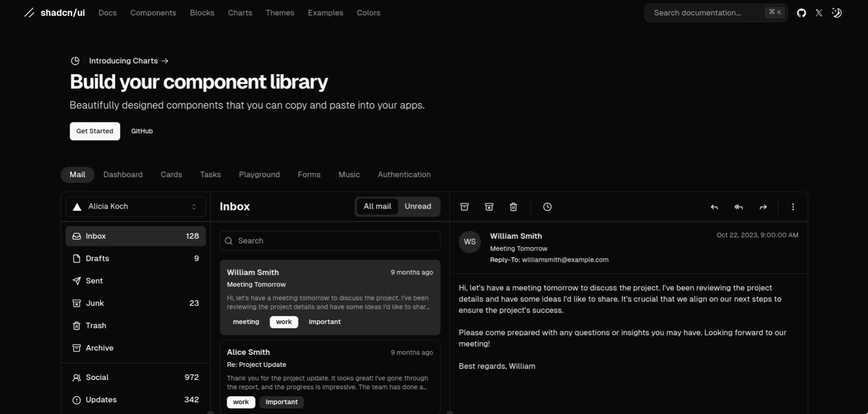Screen dimensions: 868x414
Task: Open Charts in top navigation
Action: pyautogui.click(x=240, y=13)
